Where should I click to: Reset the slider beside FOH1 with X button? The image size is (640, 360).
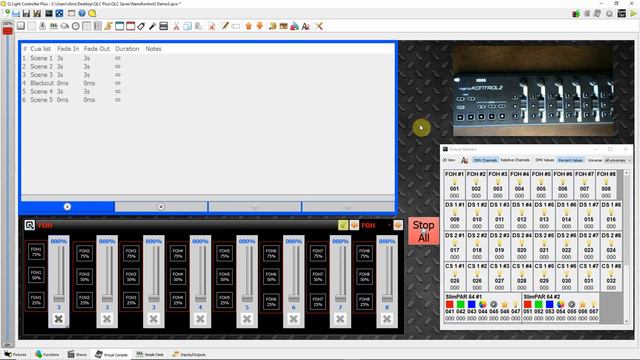[59, 319]
